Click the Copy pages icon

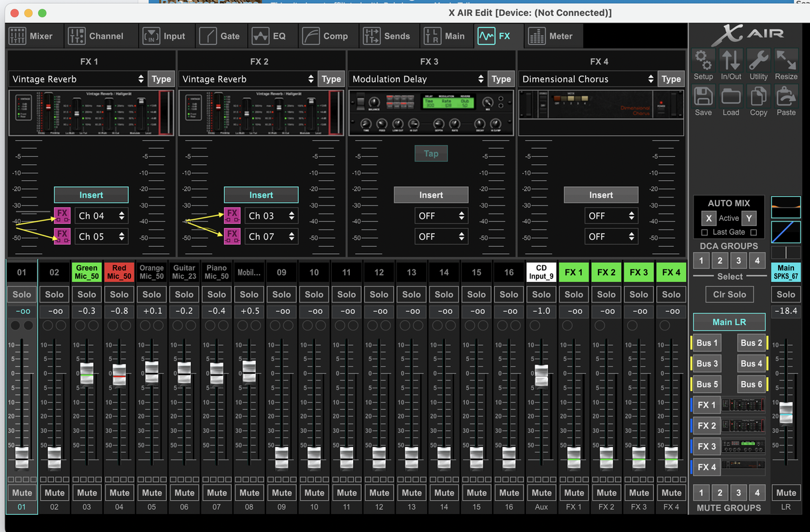(x=758, y=96)
